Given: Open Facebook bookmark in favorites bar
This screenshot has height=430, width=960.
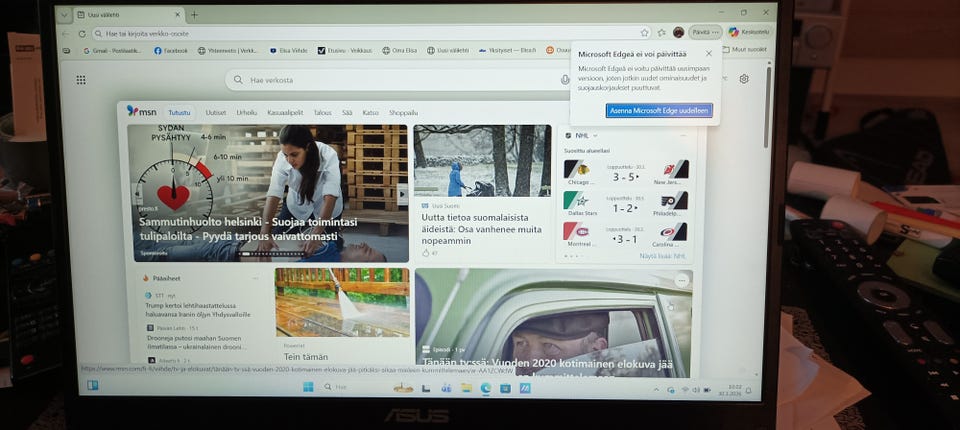Looking at the screenshot, I should pyautogui.click(x=171, y=51).
